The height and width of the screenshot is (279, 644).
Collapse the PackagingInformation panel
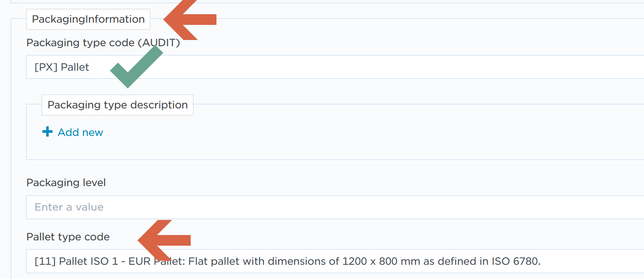pos(88,19)
